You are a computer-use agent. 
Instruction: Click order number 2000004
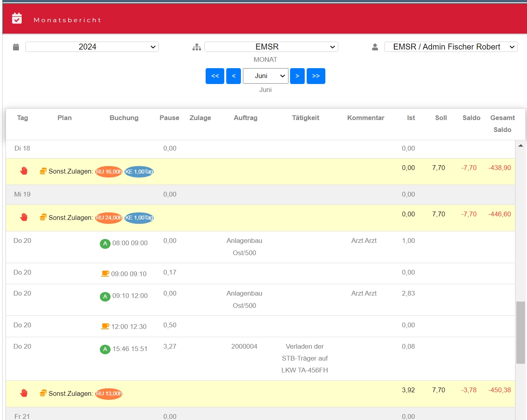pos(244,346)
